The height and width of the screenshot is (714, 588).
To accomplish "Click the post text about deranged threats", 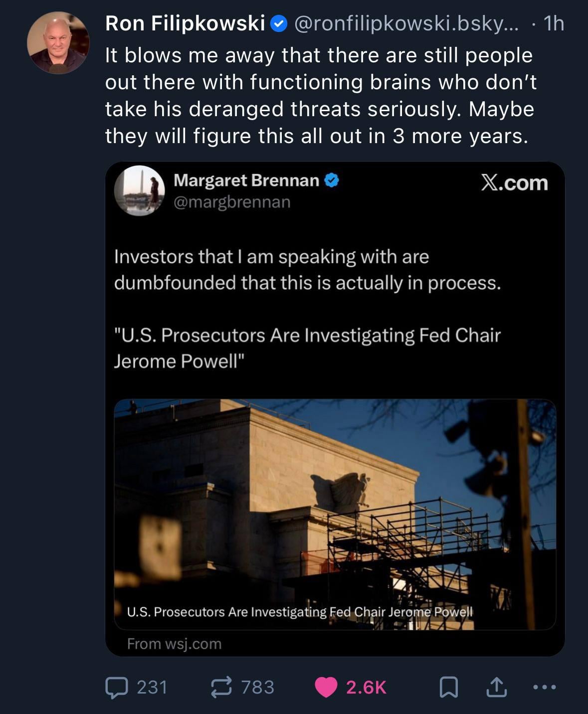I will click(319, 96).
